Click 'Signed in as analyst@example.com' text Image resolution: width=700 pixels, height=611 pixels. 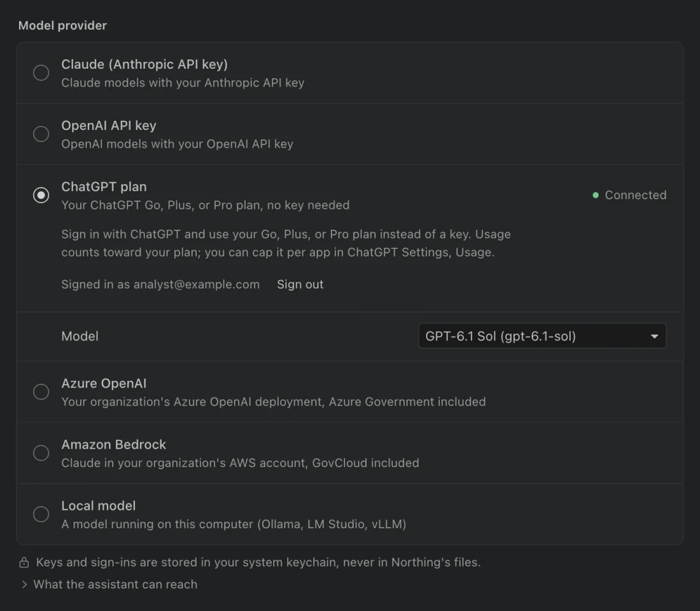(x=160, y=284)
